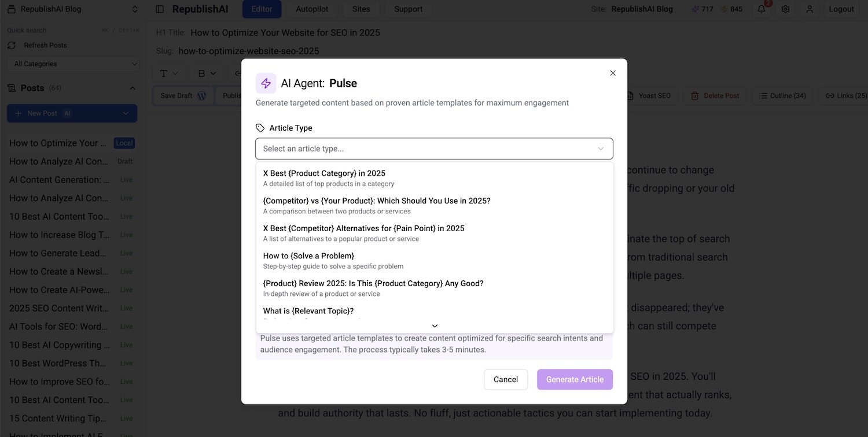Open the RepublishAI Blog site switcher
This screenshot has height=437, width=868.
73,9
